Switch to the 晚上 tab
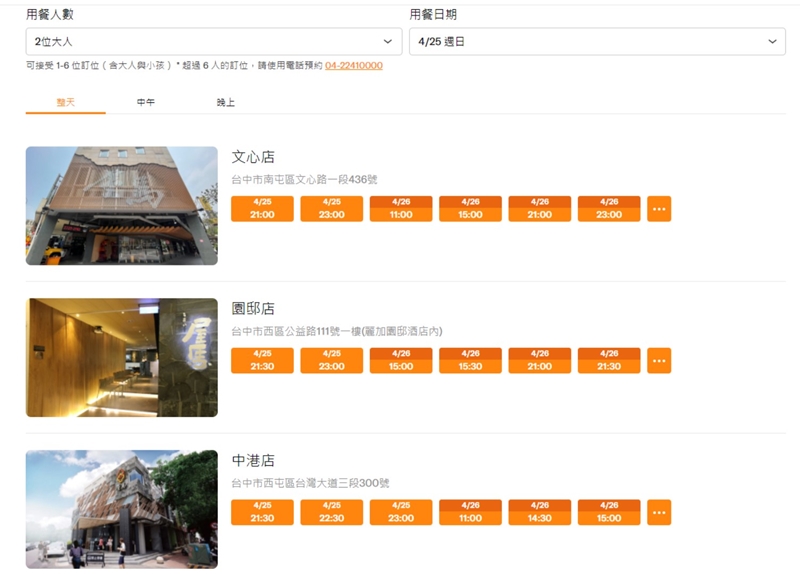 (226, 102)
